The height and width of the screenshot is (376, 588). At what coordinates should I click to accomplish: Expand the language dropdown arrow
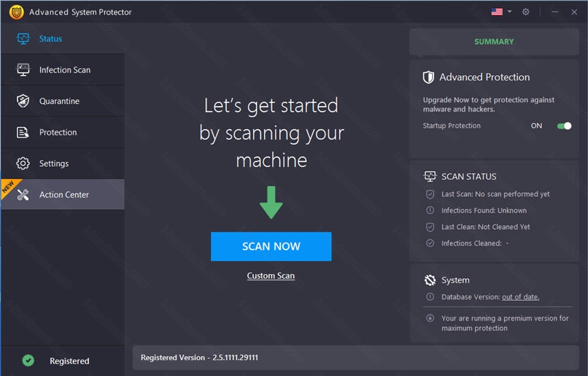click(509, 12)
